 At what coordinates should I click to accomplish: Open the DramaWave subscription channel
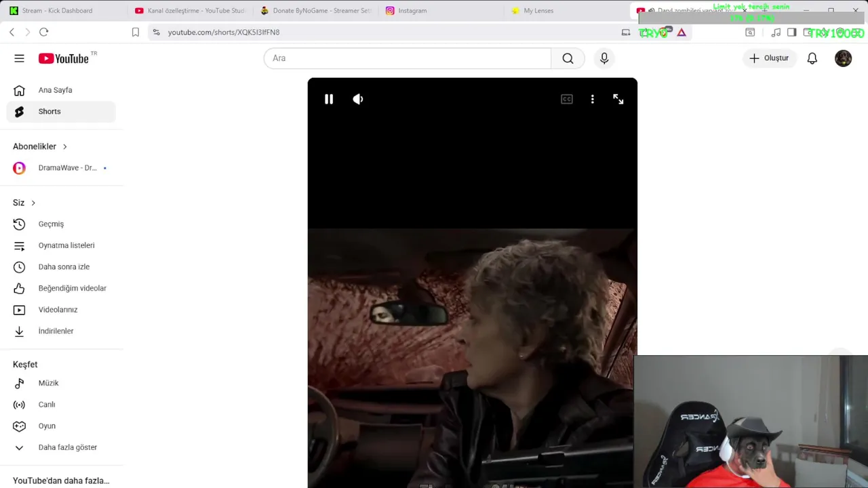(61, 167)
